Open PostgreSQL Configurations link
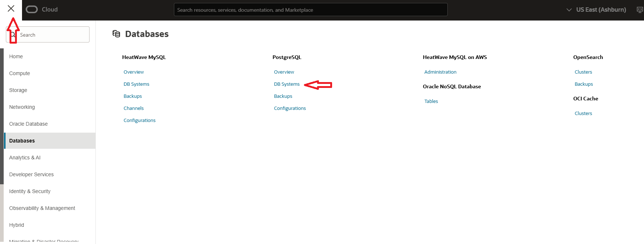The width and height of the screenshot is (644, 244). click(x=290, y=108)
